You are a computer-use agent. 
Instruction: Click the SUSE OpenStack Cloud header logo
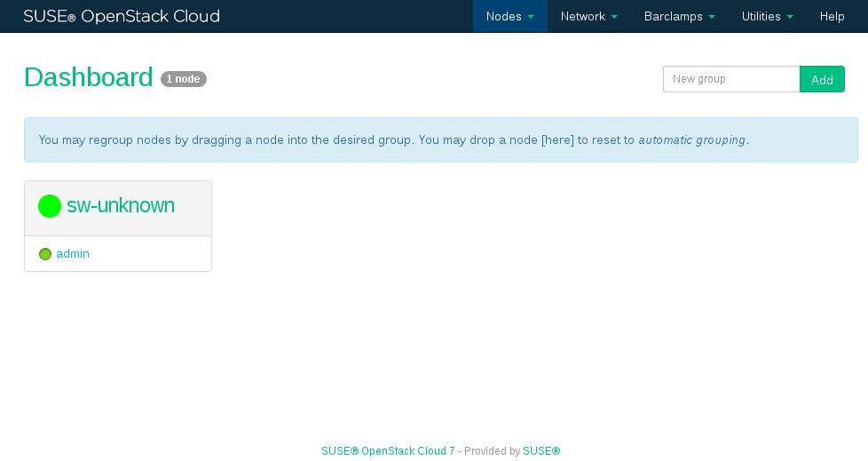point(122,16)
